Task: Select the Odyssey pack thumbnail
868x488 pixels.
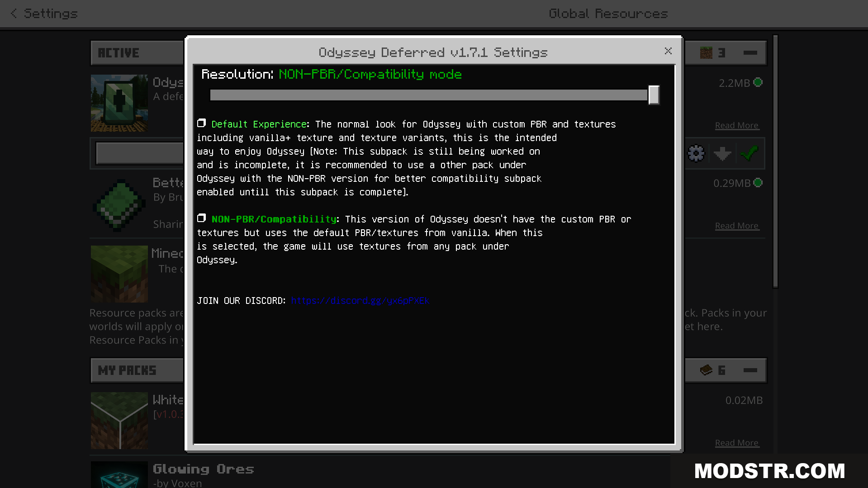Action: pos(119,103)
